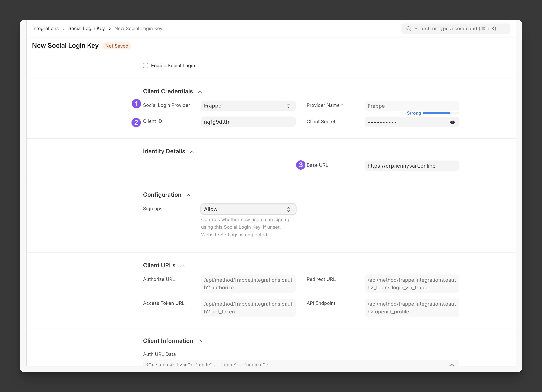The height and width of the screenshot is (392, 542).
Task: Focus the search or command bar
Action: tap(456, 29)
